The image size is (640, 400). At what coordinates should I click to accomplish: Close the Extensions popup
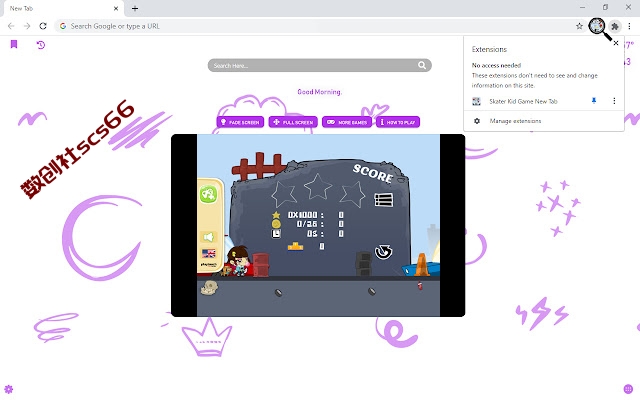point(616,43)
